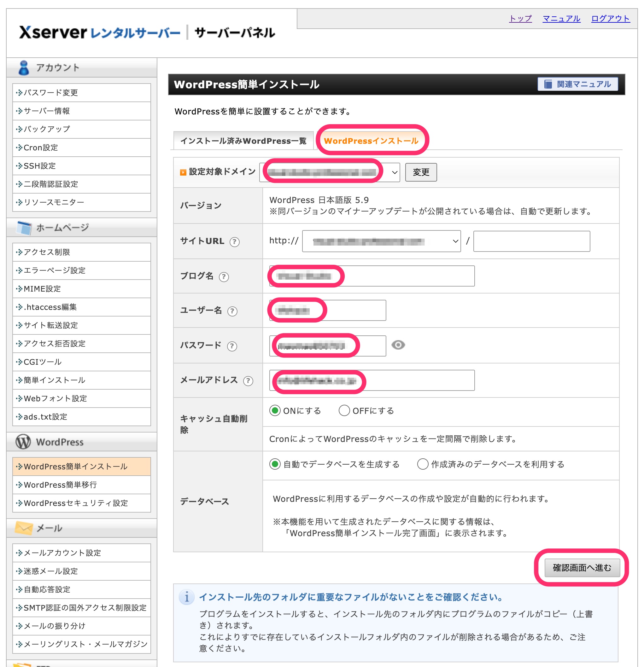Click the サイトURL path input field

tap(532, 241)
